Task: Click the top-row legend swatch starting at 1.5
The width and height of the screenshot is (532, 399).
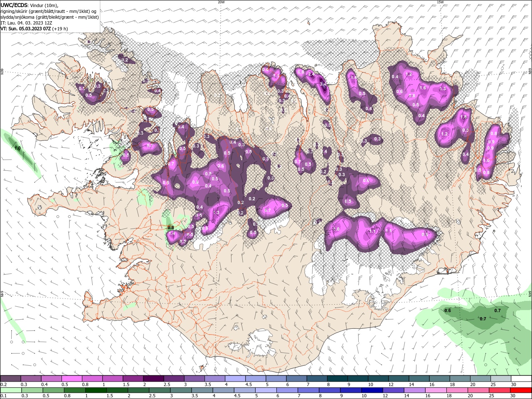Action: pos(133,379)
